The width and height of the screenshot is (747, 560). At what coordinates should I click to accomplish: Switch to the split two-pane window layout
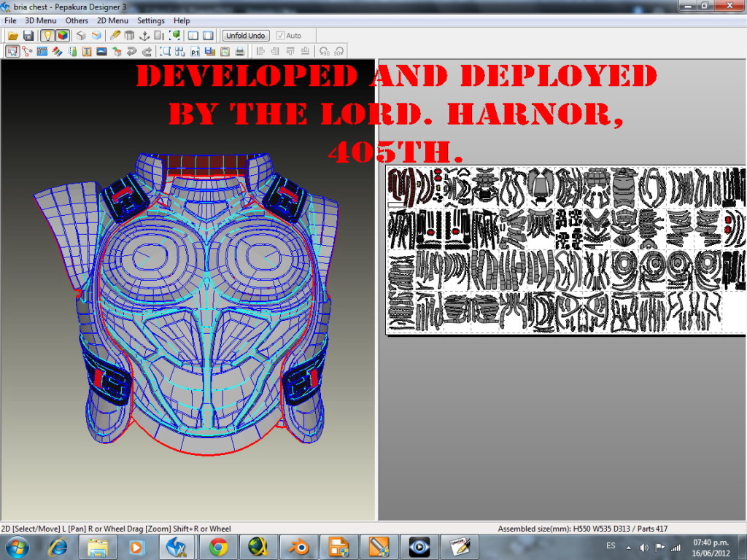(193, 36)
